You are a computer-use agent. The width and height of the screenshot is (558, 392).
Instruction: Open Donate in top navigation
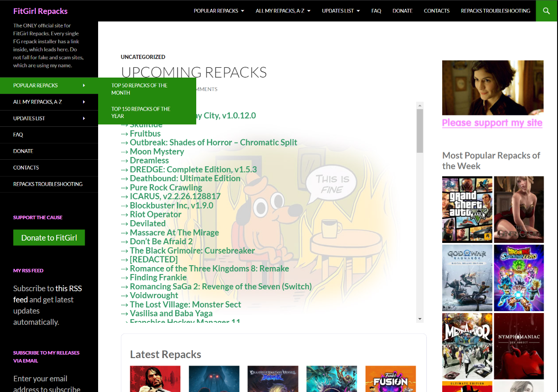(402, 11)
